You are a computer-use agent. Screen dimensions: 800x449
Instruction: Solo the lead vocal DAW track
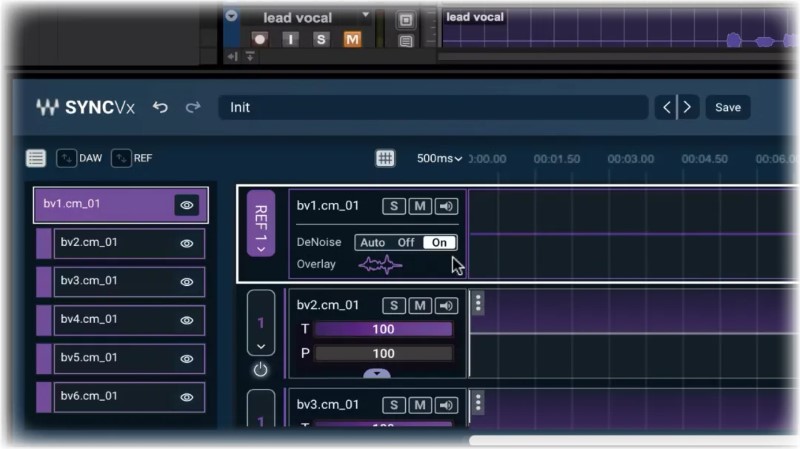point(321,39)
